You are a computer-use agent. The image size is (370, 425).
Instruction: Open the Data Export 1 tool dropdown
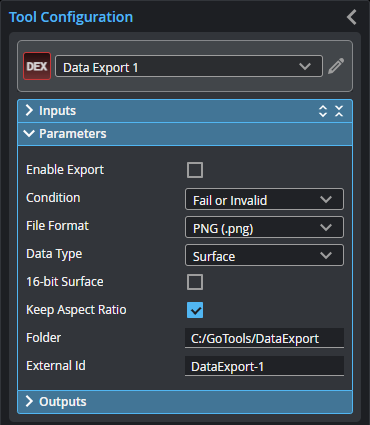[189, 66]
